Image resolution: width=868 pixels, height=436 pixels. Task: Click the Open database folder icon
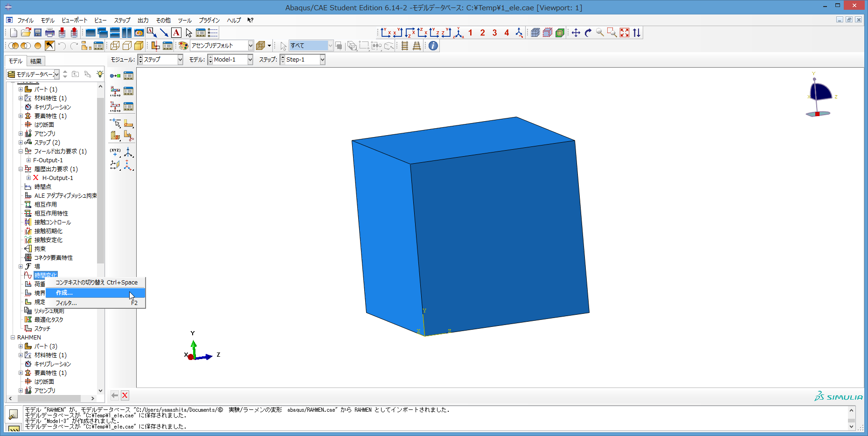[x=26, y=33]
